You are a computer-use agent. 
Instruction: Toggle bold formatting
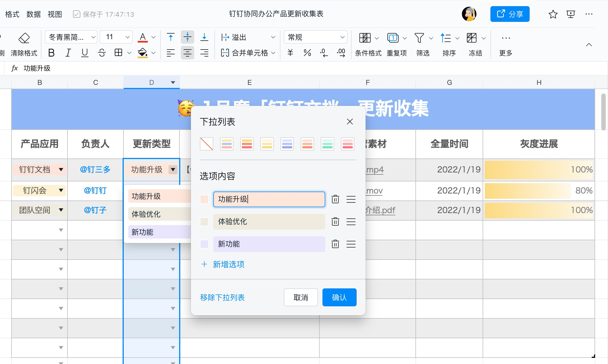51,53
